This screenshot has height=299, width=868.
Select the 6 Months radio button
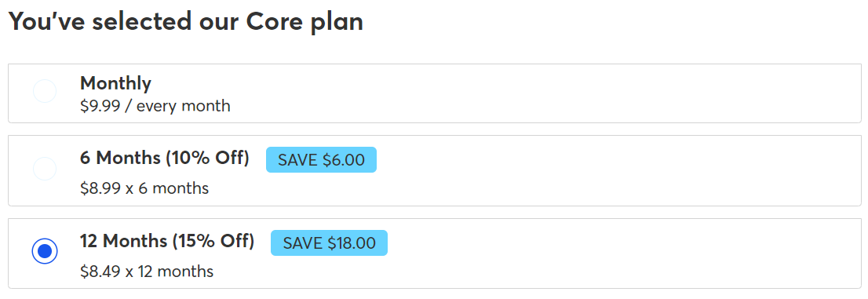click(45, 169)
